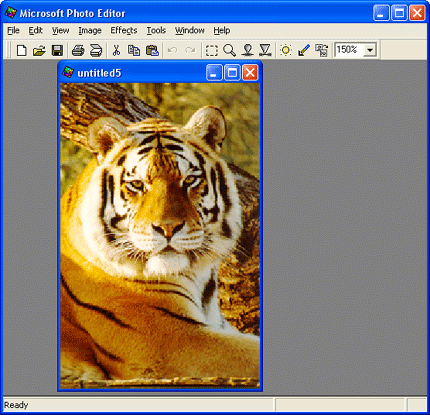Activate the rectangular Select tool
This screenshot has width=430, height=415.
[212, 51]
